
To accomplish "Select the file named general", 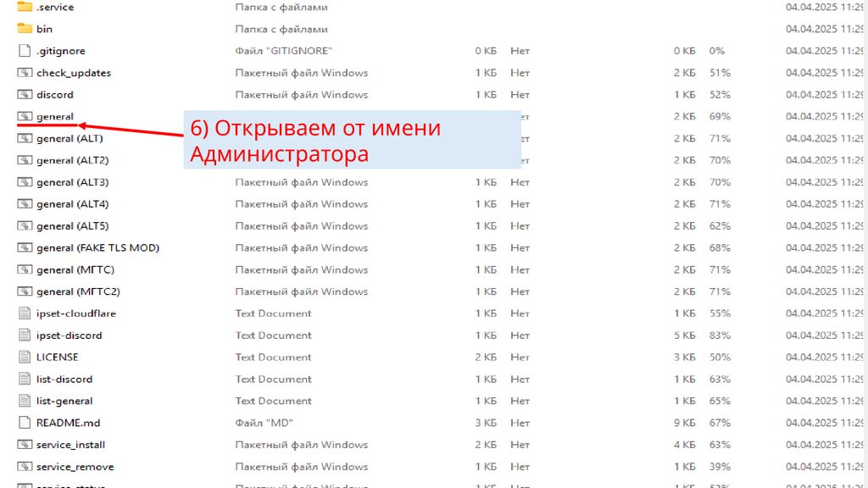I will coord(55,117).
